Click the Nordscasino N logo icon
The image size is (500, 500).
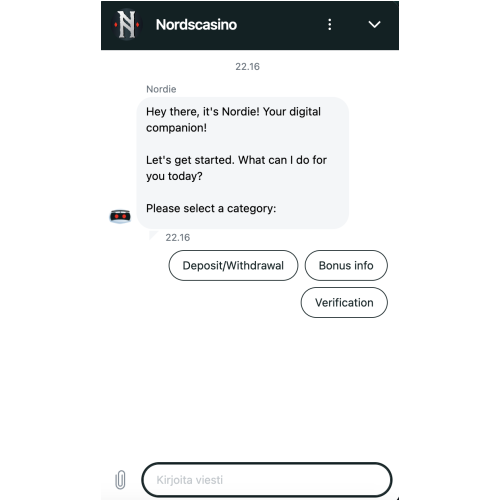point(127,25)
